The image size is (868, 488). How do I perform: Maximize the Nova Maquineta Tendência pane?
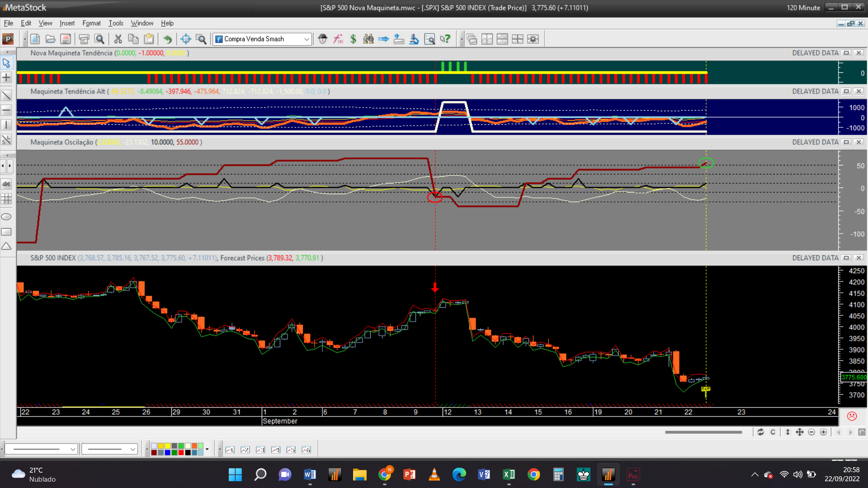[846, 53]
